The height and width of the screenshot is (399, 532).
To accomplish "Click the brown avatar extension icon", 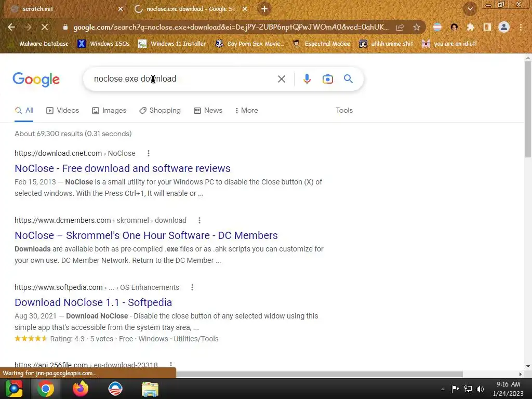I will 454,27.
